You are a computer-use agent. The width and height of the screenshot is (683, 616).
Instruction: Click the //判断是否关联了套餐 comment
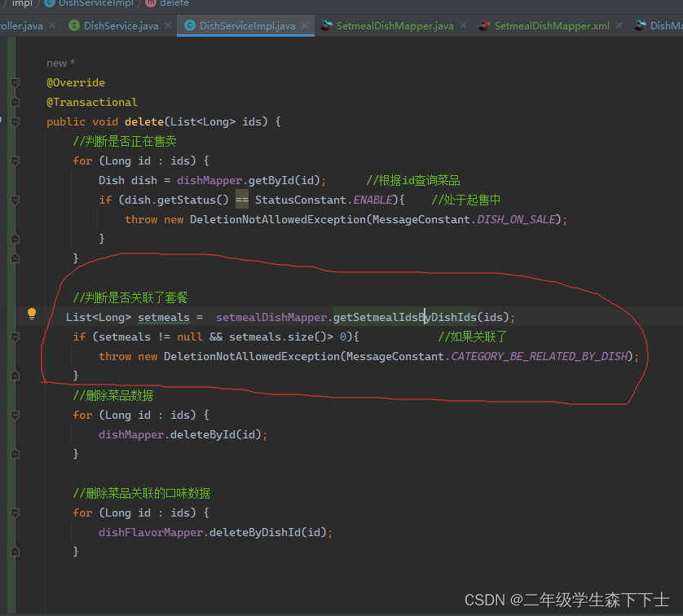[130, 297]
